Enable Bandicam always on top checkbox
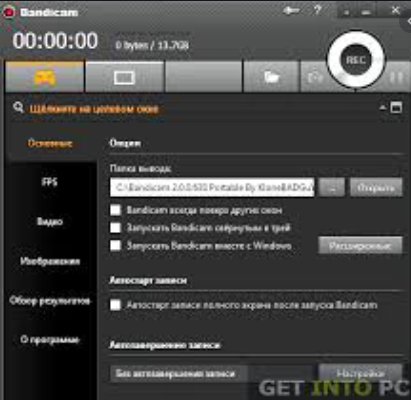411x400 pixels. (115, 210)
